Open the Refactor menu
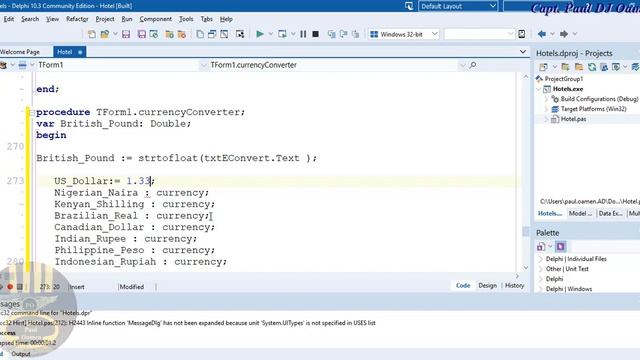640x360 pixels. tap(77, 19)
